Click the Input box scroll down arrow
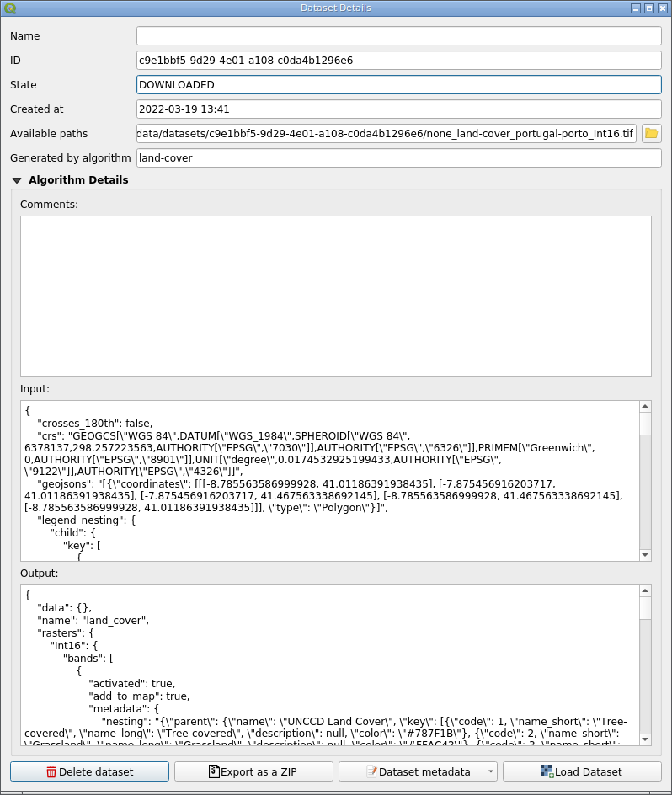 (645, 555)
